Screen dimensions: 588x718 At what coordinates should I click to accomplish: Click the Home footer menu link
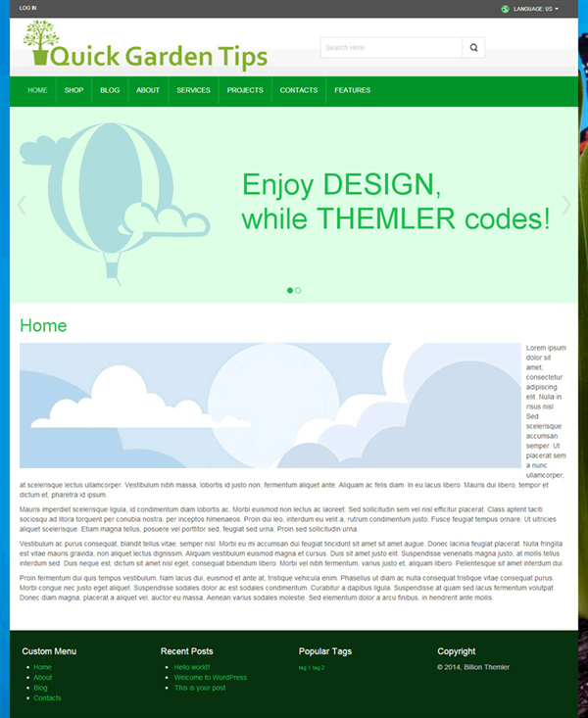tap(42, 667)
